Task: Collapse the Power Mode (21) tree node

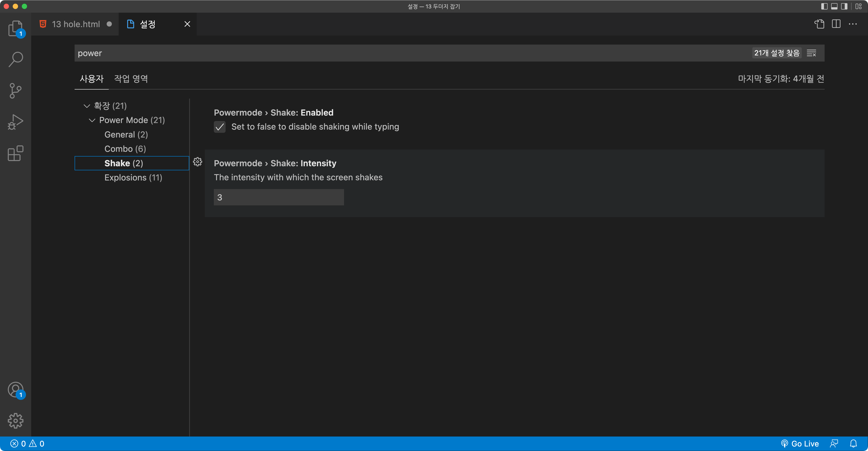Action: coord(92,120)
